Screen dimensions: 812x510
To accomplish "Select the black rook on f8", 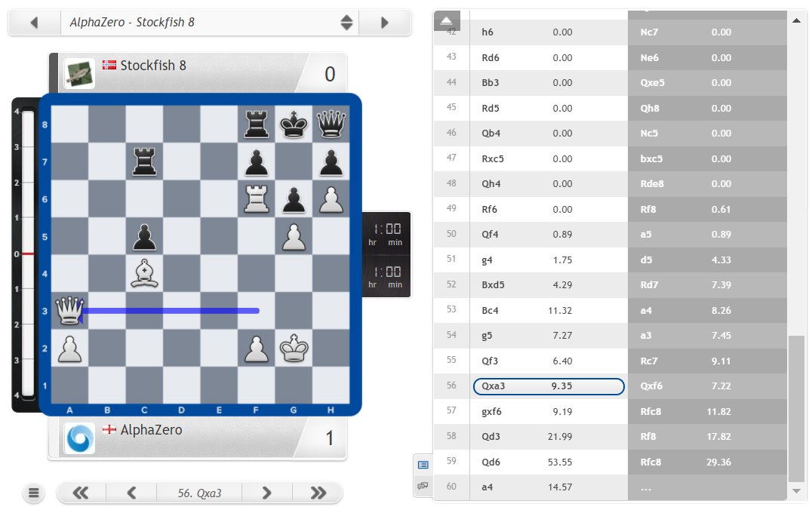I will [x=257, y=124].
